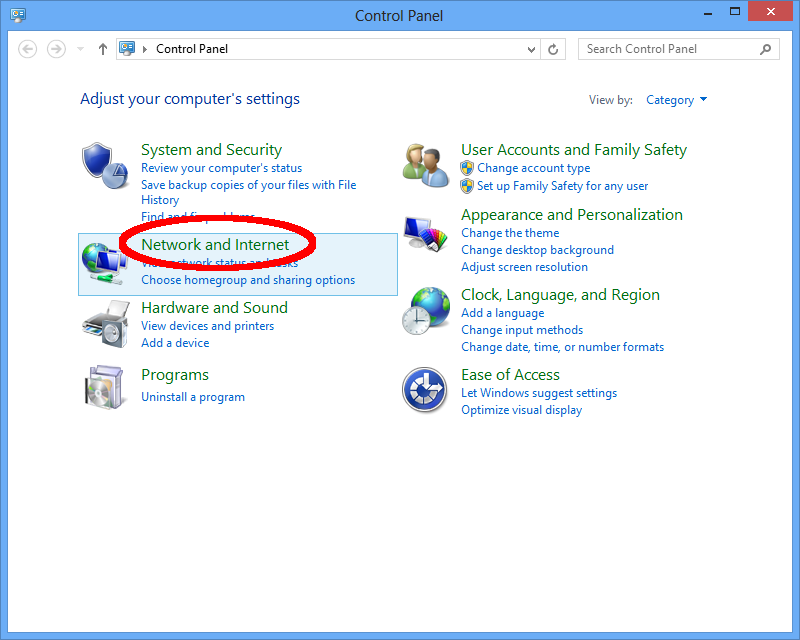Screen dimensions: 800x640
Task: Open the recent locations dropdown arrow
Action: click(80, 49)
